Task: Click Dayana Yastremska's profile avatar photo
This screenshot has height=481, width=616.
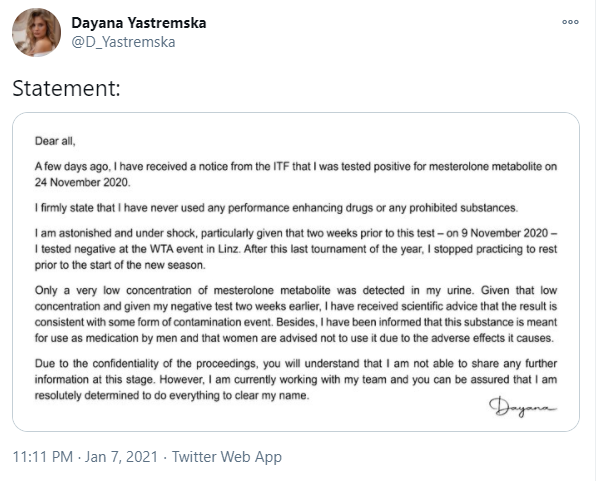Action: click(x=37, y=32)
